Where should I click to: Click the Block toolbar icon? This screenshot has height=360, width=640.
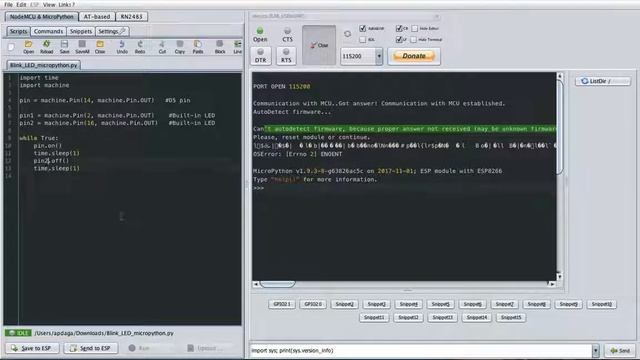[220, 47]
